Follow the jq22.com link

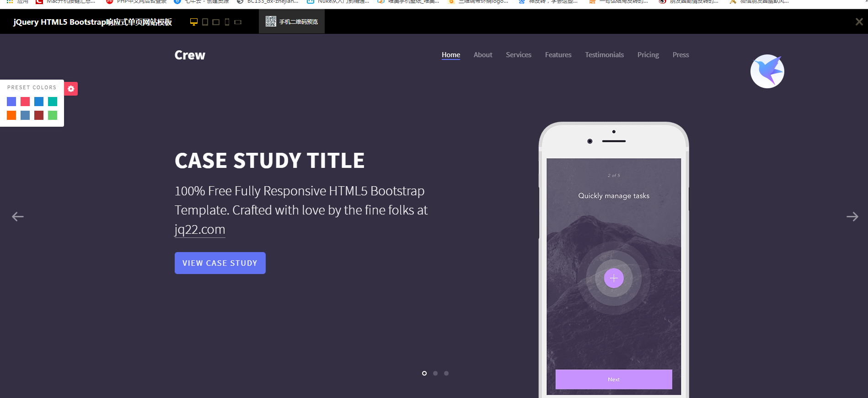click(200, 229)
